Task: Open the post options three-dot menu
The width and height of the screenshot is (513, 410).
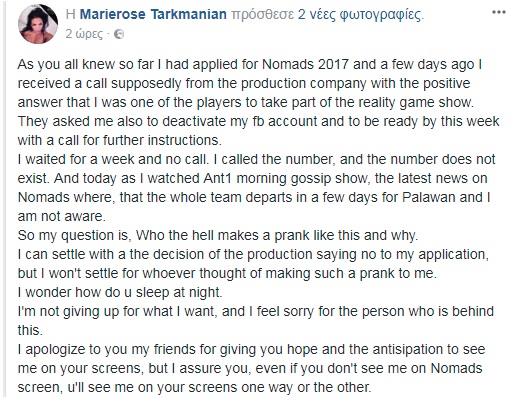Action: [x=499, y=12]
